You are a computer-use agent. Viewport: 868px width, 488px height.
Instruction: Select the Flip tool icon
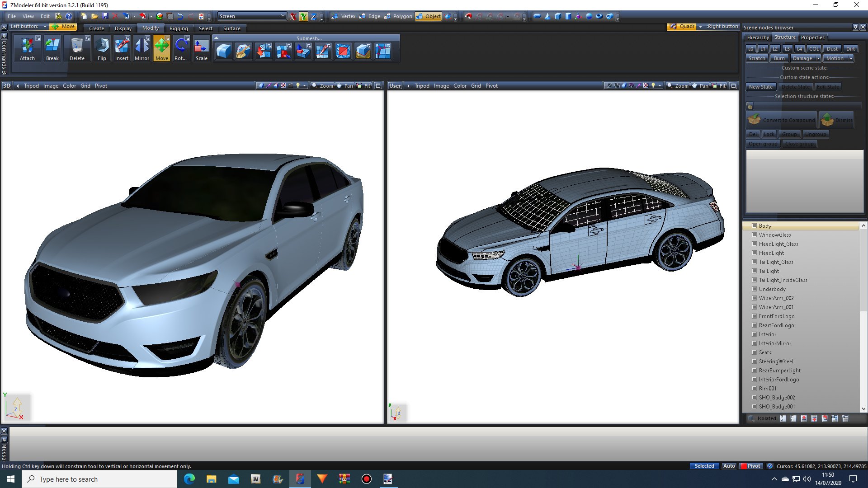pyautogui.click(x=102, y=49)
